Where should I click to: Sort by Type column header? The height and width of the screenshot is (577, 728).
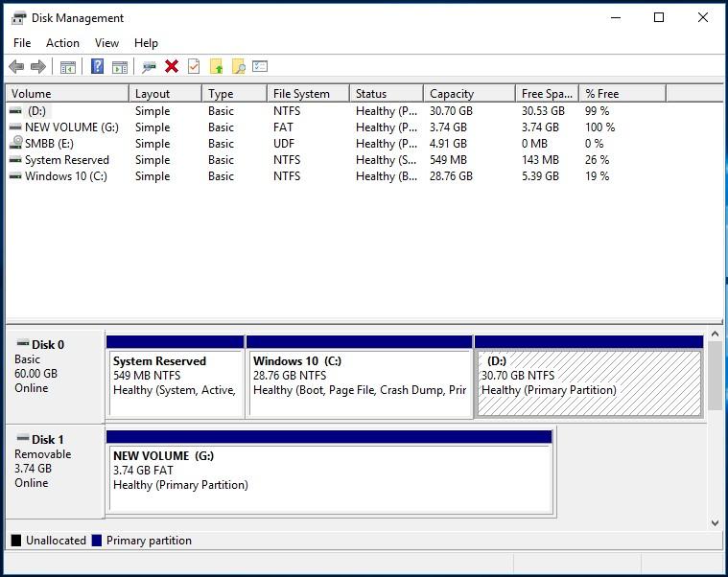click(x=234, y=94)
